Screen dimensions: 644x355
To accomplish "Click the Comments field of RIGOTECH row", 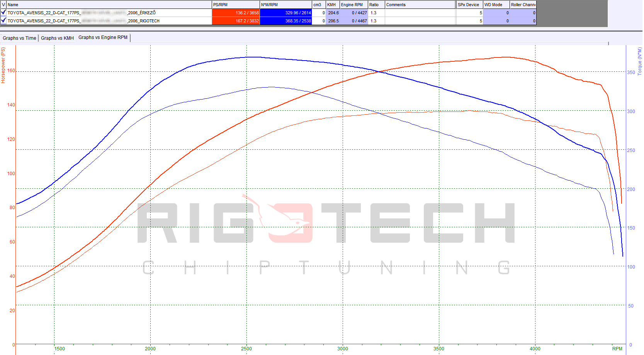I will [420, 21].
